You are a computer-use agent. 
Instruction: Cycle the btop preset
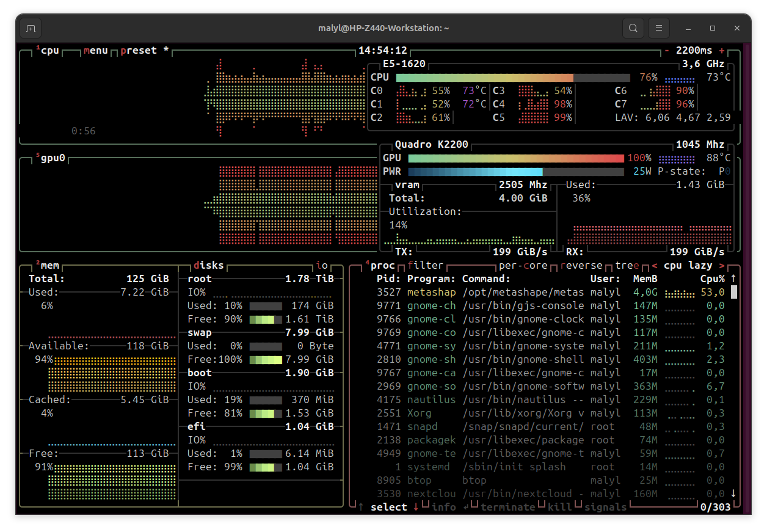click(145, 50)
